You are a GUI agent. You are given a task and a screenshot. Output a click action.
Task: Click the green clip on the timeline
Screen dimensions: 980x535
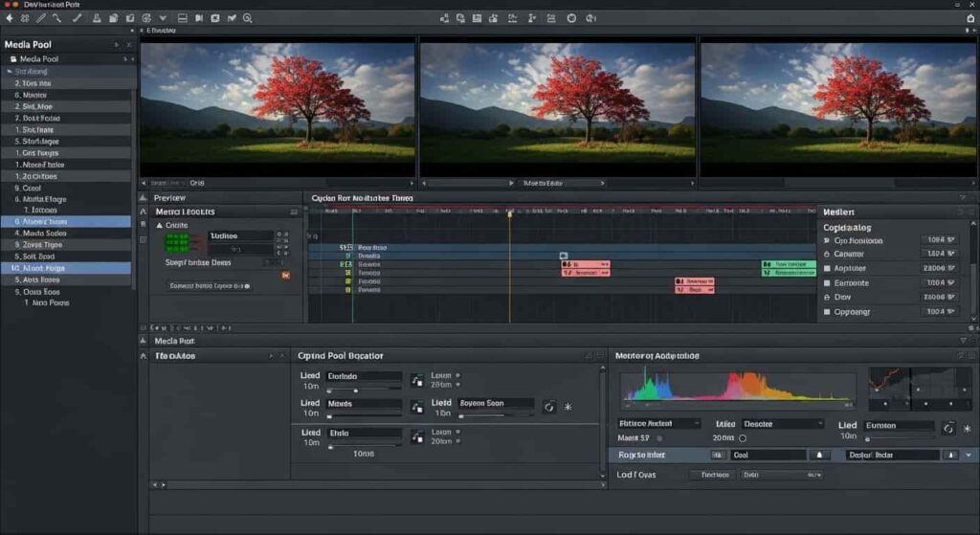pyautogui.click(x=789, y=269)
